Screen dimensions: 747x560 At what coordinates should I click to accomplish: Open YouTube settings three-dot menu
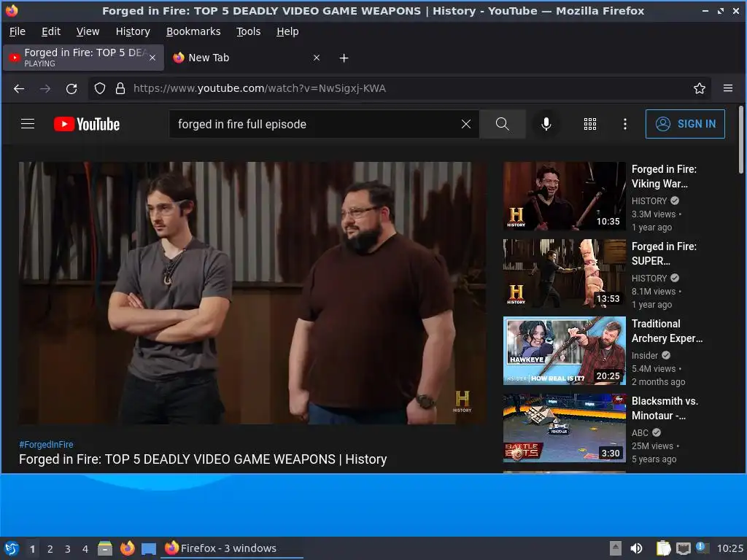(624, 124)
